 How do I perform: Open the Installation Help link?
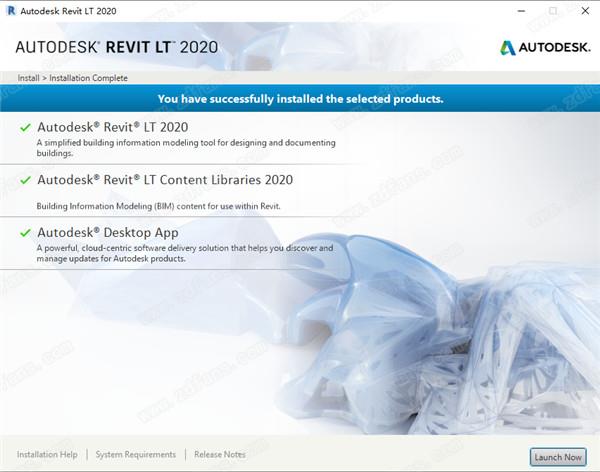point(47,454)
